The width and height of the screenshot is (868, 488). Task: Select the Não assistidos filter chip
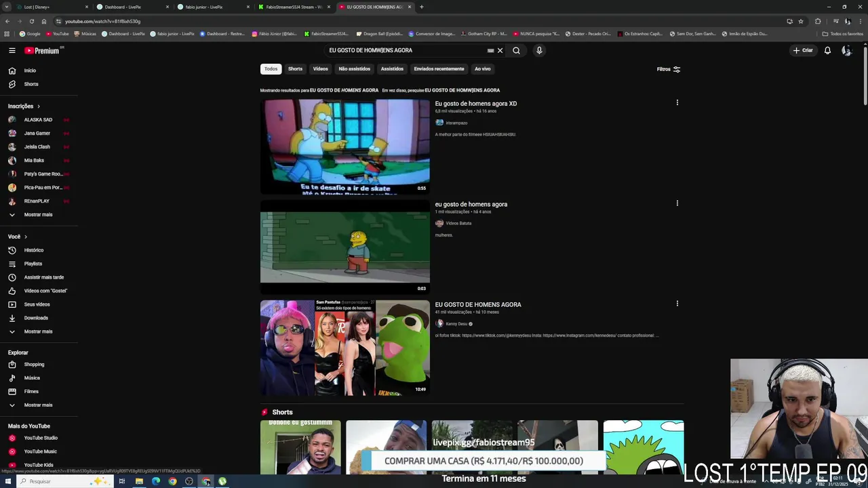(x=354, y=69)
